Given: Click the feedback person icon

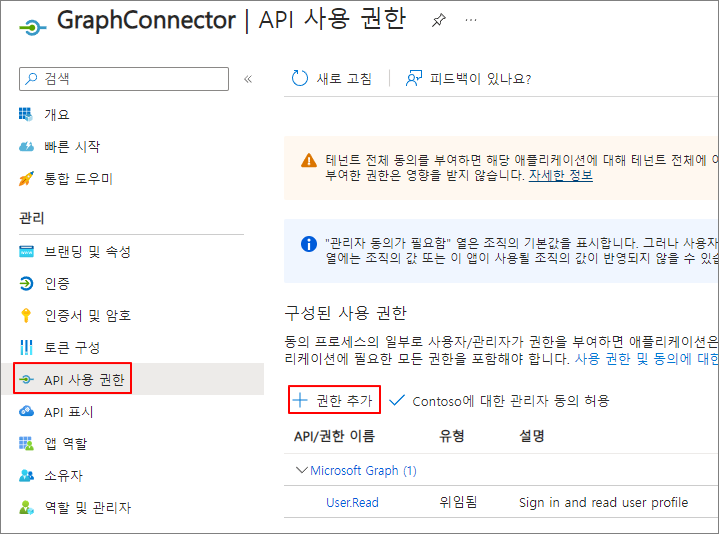Looking at the screenshot, I should 414,78.
